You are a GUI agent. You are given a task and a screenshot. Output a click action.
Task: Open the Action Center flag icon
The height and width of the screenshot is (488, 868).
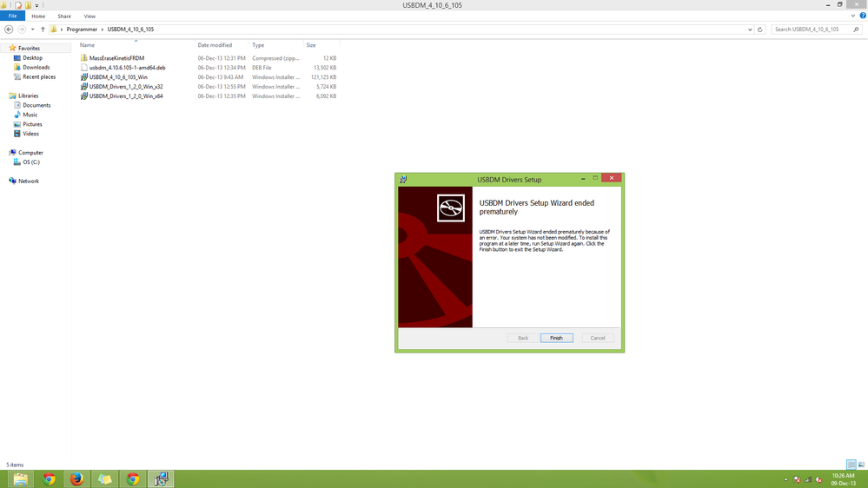pyautogui.click(x=797, y=479)
